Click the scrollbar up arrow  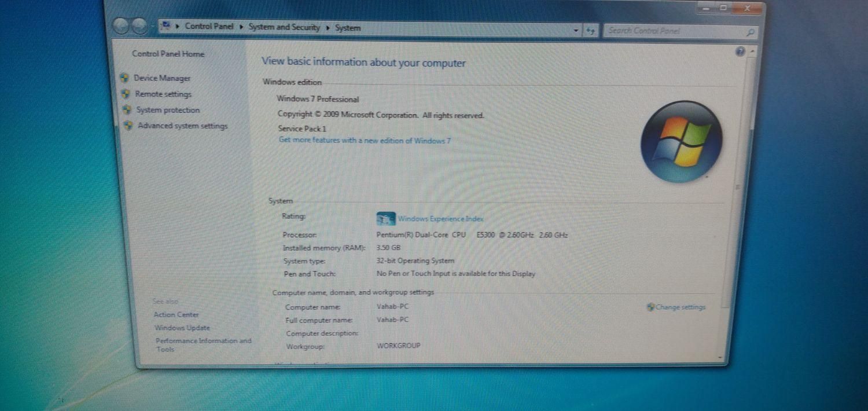(x=752, y=52)
